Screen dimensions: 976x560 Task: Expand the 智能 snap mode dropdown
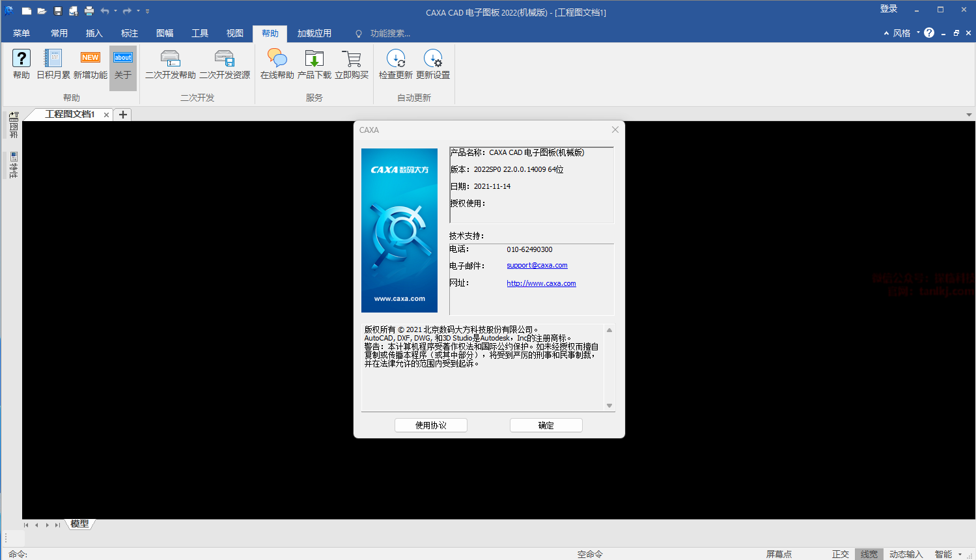pyautogui.click(x=960, y=554)
